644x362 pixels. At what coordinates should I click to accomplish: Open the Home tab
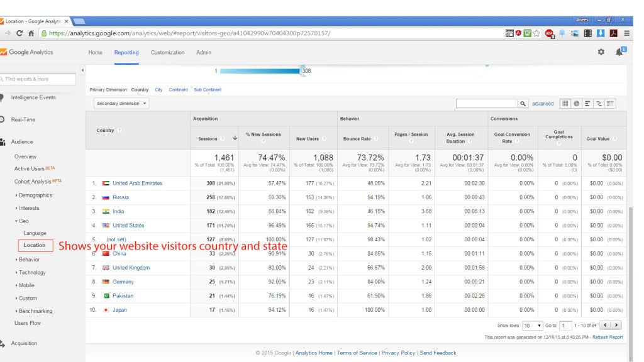[96, 53]
